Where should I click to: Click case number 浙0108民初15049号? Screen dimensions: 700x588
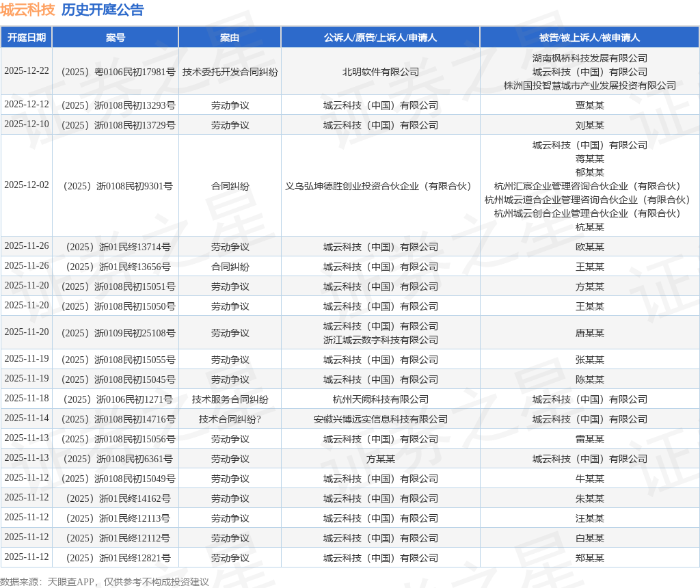click(x=118, y=479)
